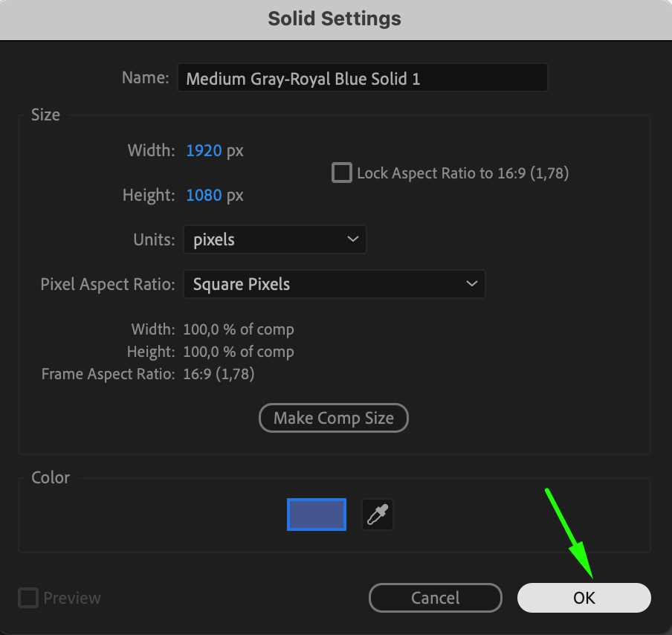Click the Units dropdown chevron arrow
Viewport: 672px width, 635px height.
352,239
